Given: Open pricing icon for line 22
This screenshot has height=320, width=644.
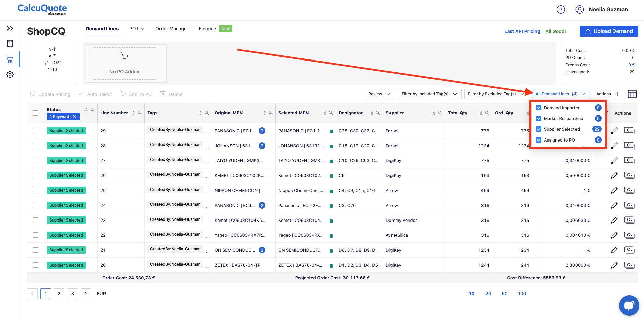Looking at the screenshot, I should pyautogui.click(x=629, y=235).
